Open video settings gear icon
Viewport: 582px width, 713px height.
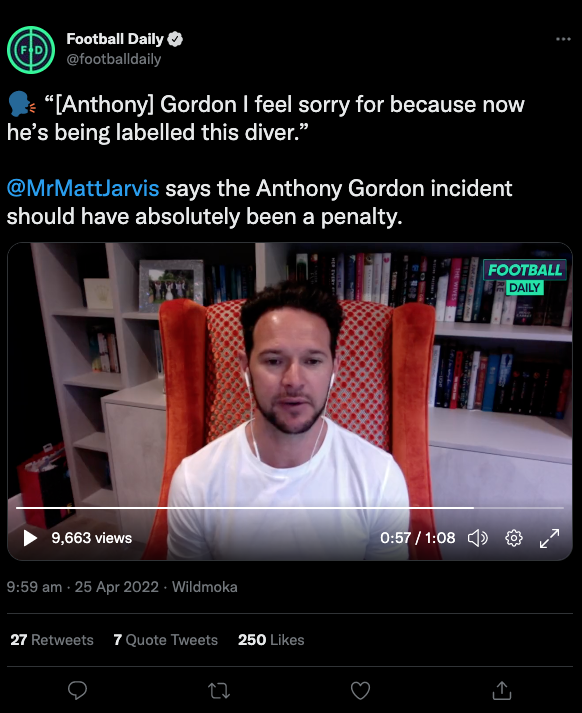[514, 538]
